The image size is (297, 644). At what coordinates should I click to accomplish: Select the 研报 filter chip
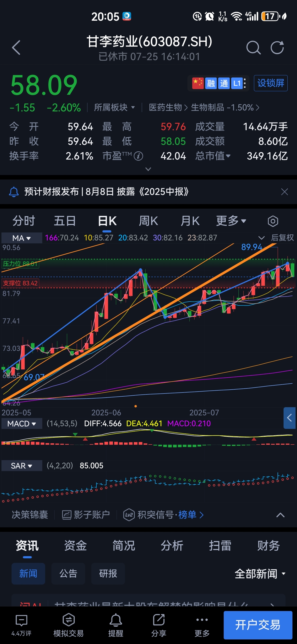pyautogui.click(x=108, y=574)
